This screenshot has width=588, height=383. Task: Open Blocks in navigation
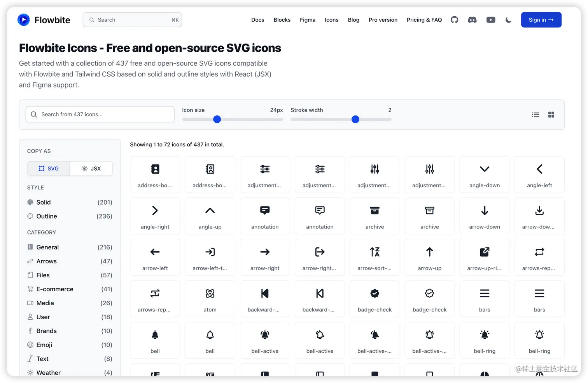click(282, 20)
